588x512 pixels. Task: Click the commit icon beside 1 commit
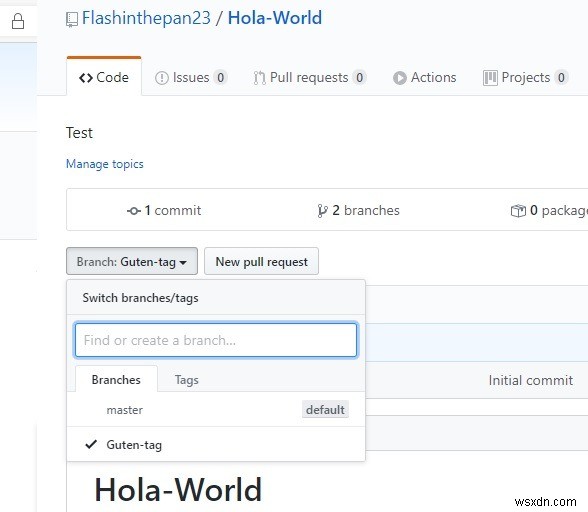point(134,211)
